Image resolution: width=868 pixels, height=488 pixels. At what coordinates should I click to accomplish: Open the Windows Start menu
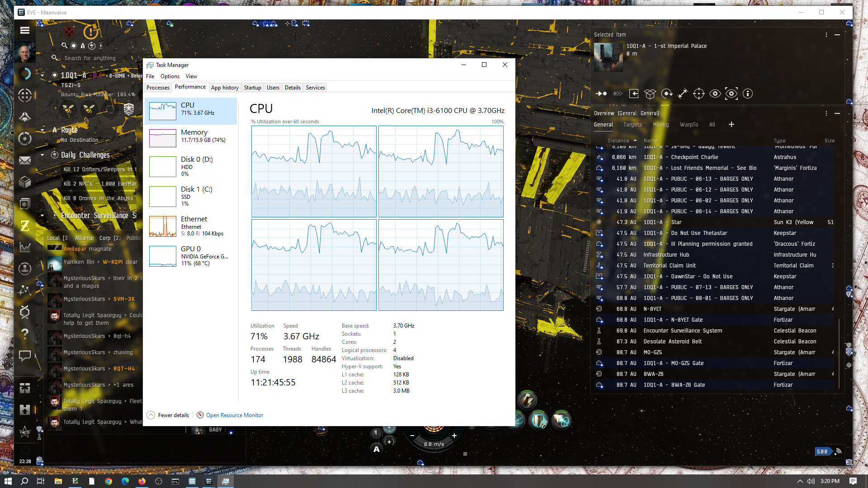click(x=8, y=481)
